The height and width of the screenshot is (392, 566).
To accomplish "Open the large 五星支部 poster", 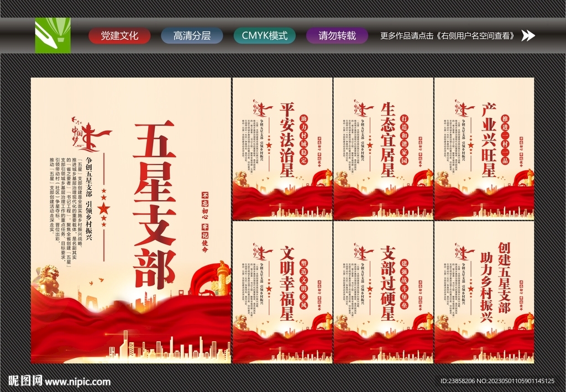I will click(130, 221).
